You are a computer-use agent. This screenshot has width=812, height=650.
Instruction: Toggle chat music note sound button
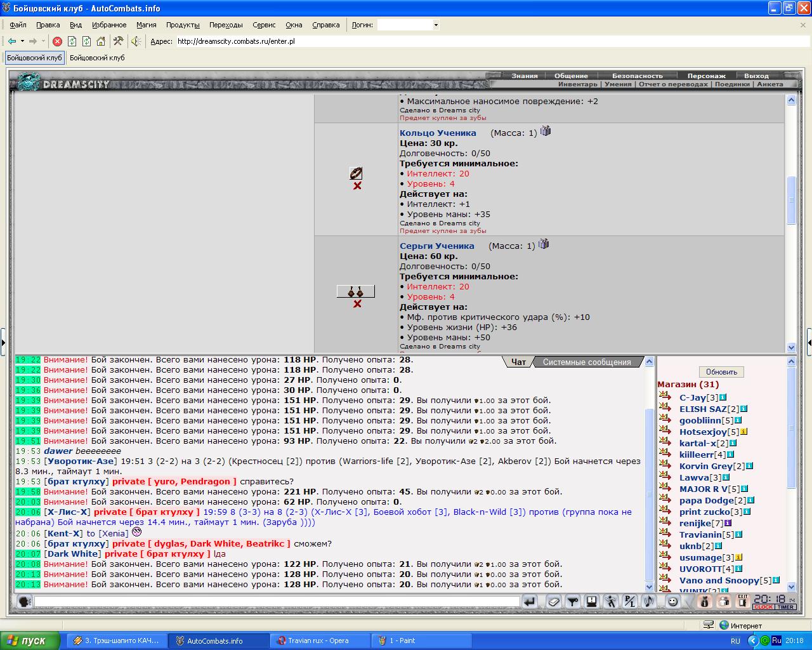tap(648, 601)
